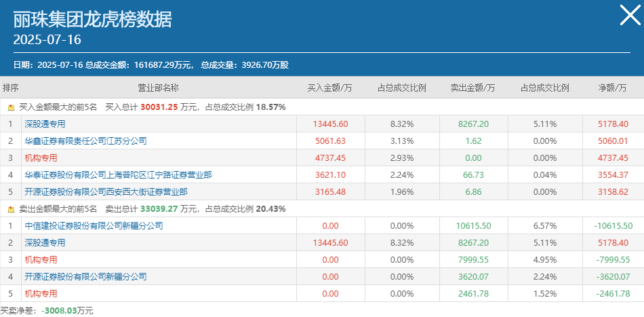Click the 买卖净差 -3008.03万元 figure
Screen dimensions: 644x317
click(67, 310)
